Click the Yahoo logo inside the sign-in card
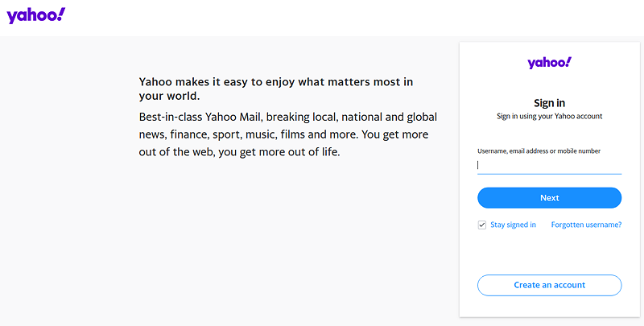This screenshot has height=326, width=644. (550, 63)
